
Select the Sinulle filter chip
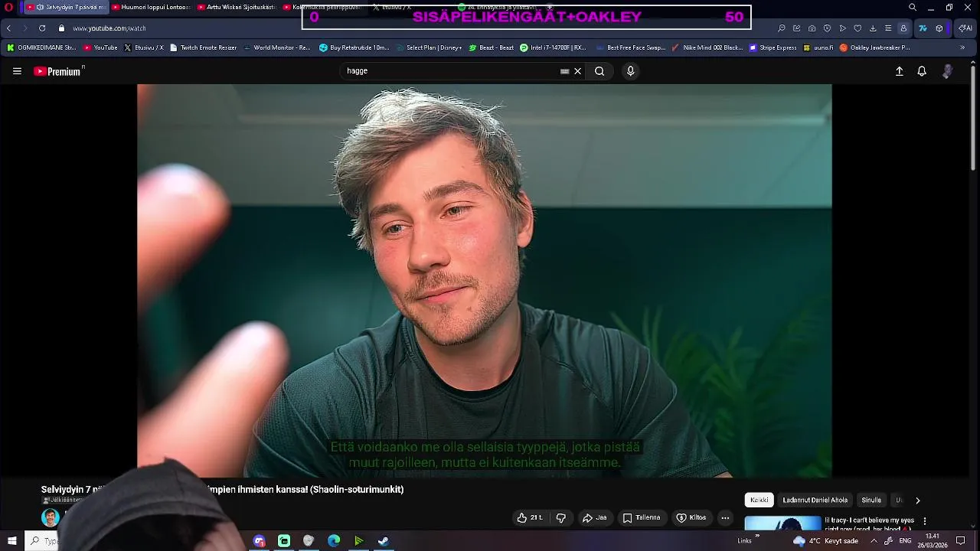tap(871, 500)
